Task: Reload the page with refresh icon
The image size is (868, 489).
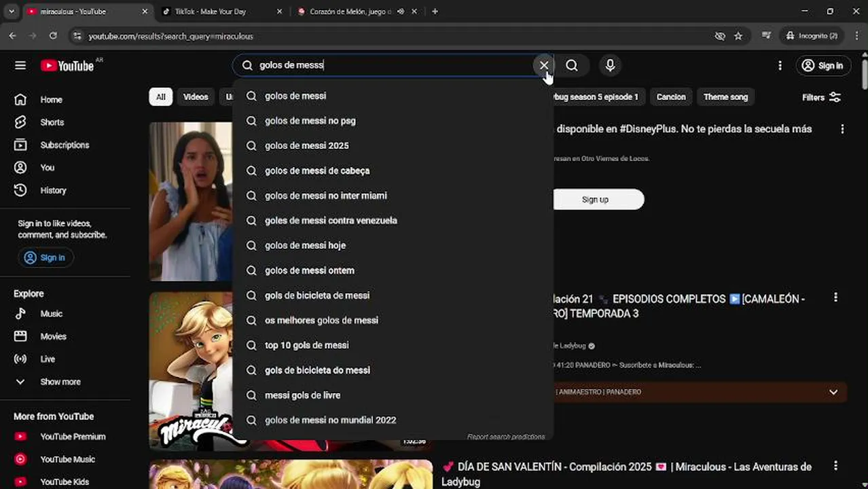Action: point(53,36)
